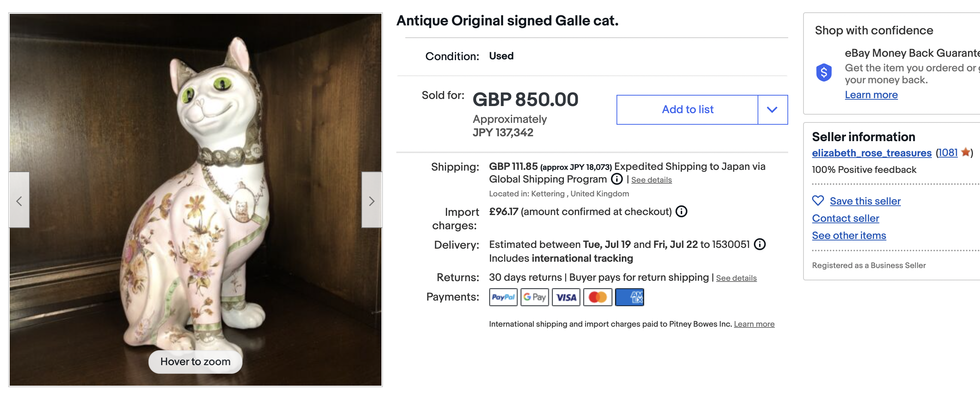Click the delivery estimate info icon

click(x=760, y=244)
